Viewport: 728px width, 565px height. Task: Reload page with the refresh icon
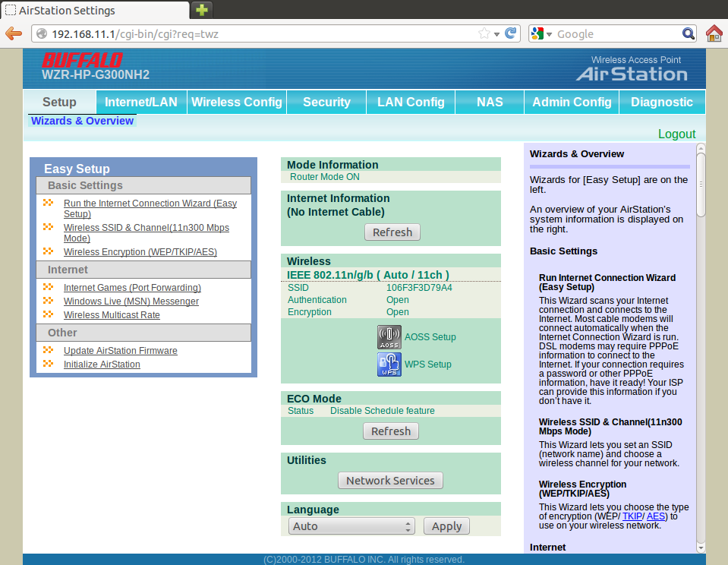[512, 33]
